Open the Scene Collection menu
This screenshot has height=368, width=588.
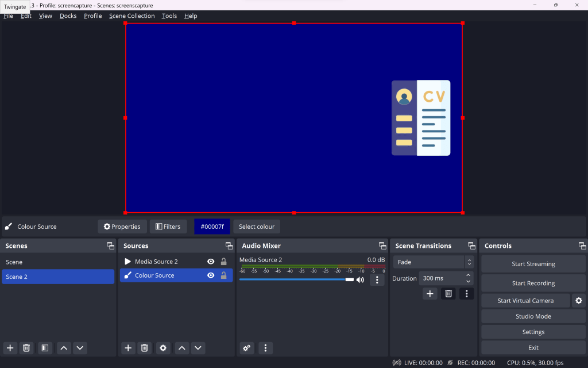(131, 16)
